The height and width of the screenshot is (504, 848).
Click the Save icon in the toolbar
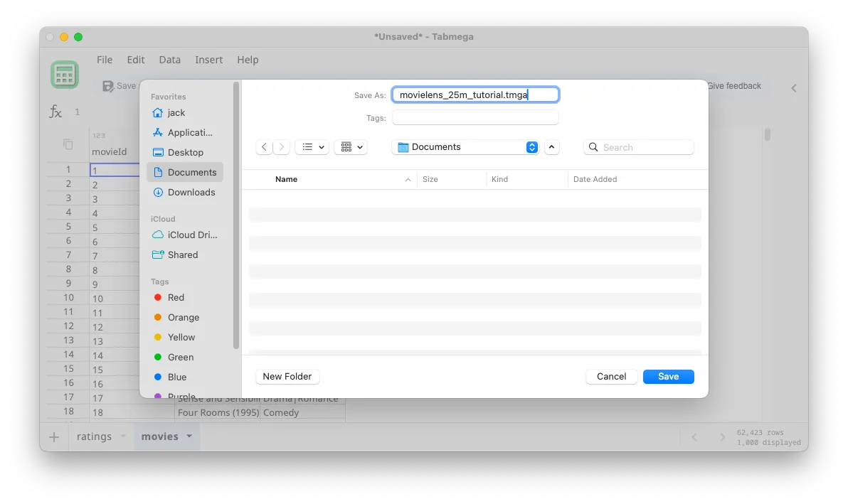108,85
